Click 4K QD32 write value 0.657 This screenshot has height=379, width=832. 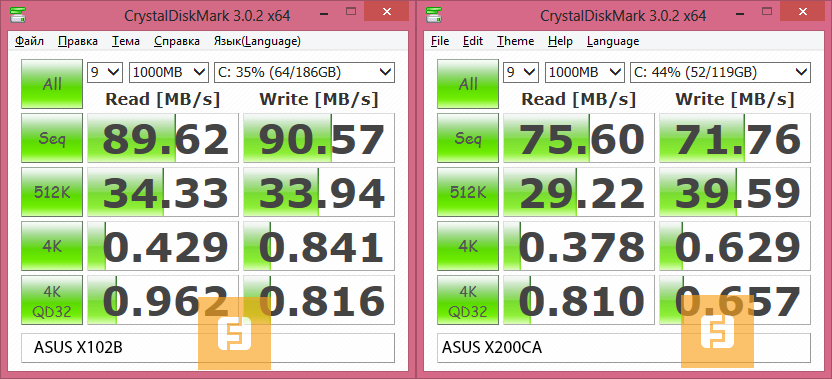[x=735, y=300]
